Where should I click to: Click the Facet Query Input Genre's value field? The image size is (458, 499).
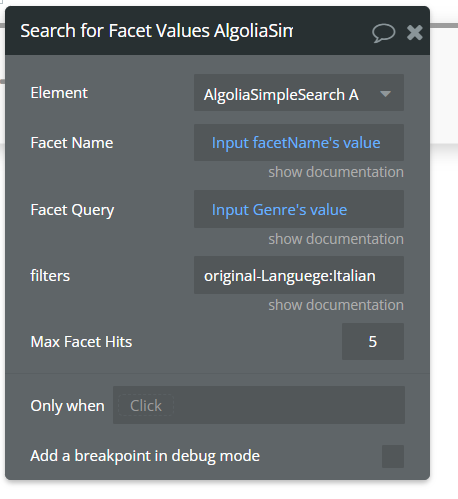pos(299,209)
